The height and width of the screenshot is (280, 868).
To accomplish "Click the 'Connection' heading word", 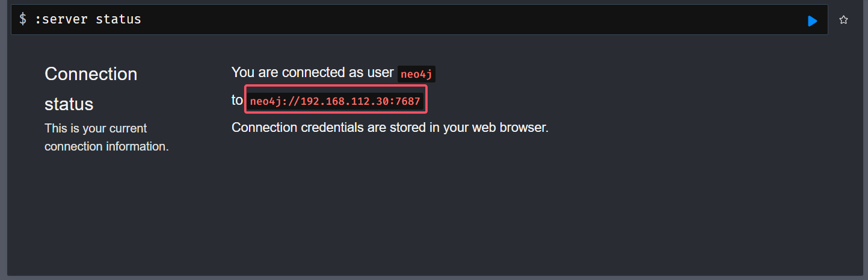I will tap(91, 74).
